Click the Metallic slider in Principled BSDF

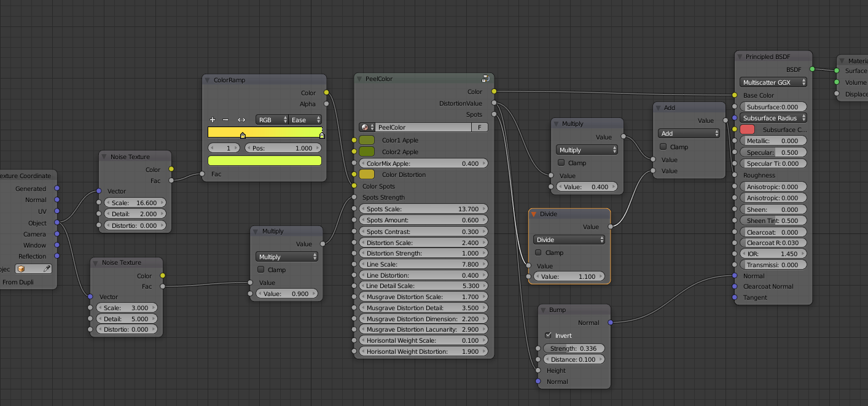click(773, 141)
